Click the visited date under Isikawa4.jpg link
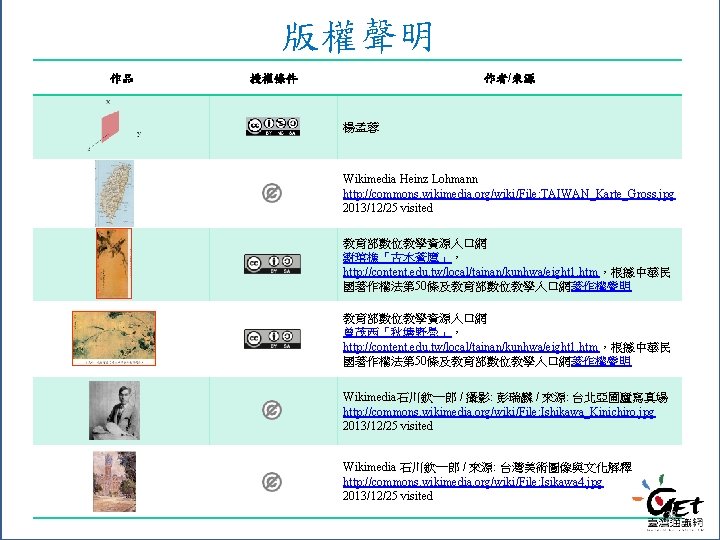Screen dimensions: 720x540 click(388, 496)
